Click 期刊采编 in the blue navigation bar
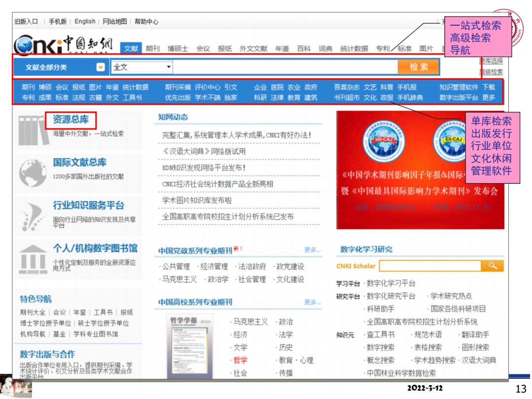This screenshot has width=532, height=399. 178,87
